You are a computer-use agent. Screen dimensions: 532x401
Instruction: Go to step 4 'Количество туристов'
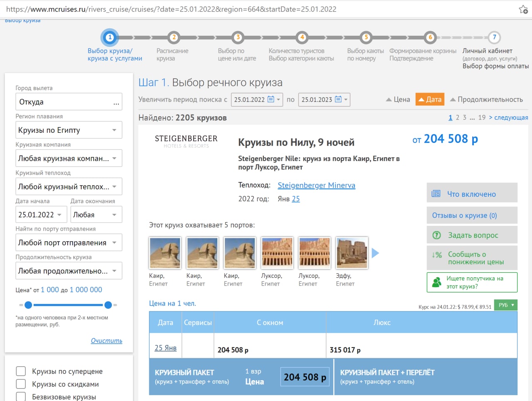302,37
